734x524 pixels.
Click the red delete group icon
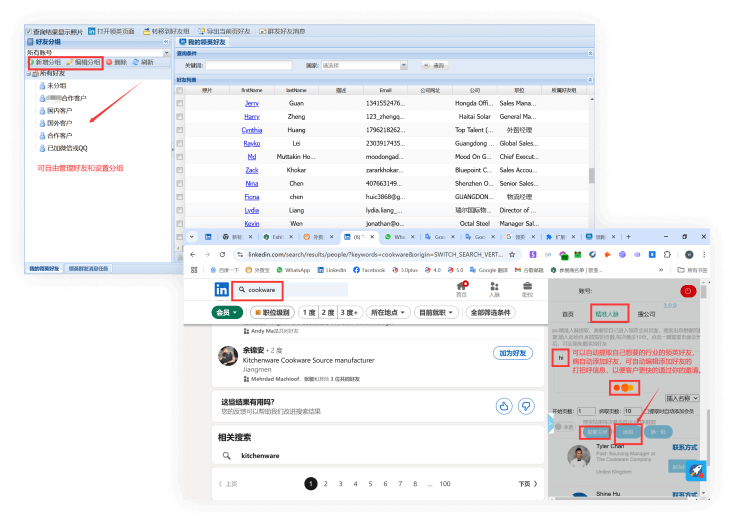[x=109, y=62]
